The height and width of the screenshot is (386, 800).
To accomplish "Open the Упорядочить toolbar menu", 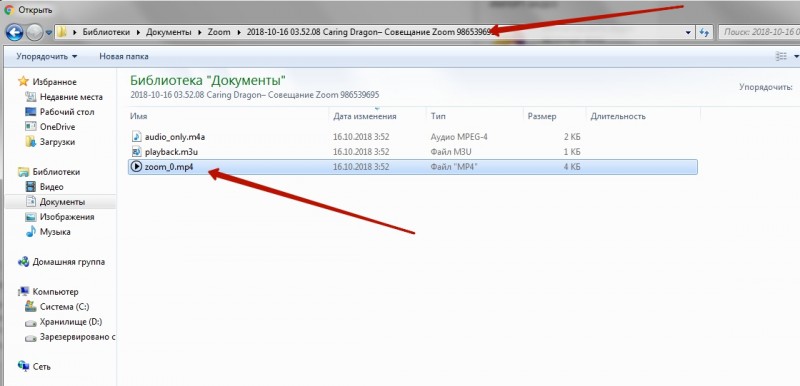I will (x=46, y=56).
